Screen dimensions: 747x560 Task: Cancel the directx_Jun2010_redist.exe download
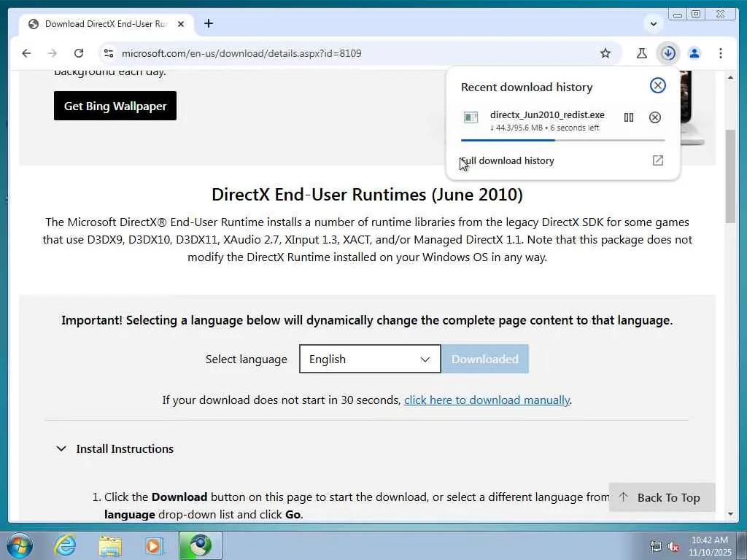[654, 117]
